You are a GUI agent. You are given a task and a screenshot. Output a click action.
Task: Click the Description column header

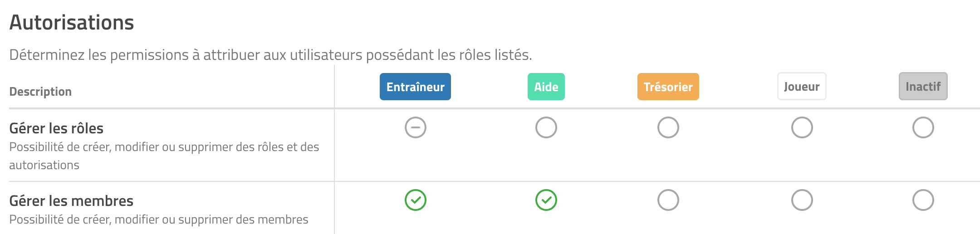[40, 92]
